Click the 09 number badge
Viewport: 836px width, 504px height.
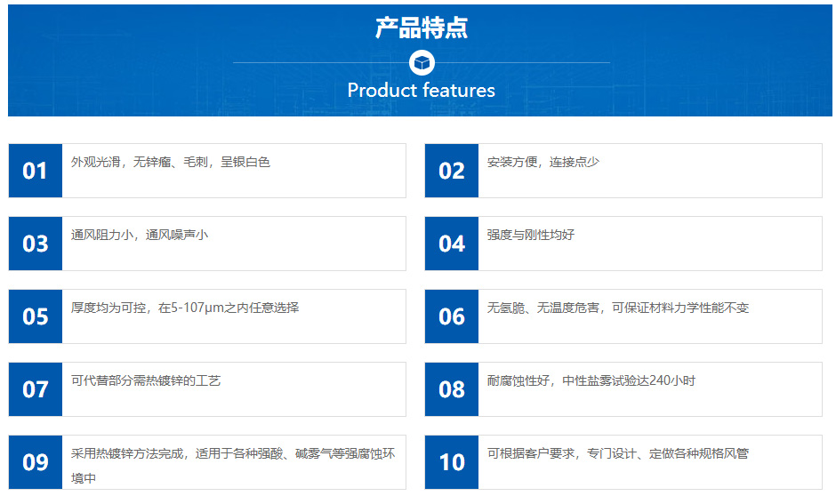pyautogui.click(x=36, y=462)
